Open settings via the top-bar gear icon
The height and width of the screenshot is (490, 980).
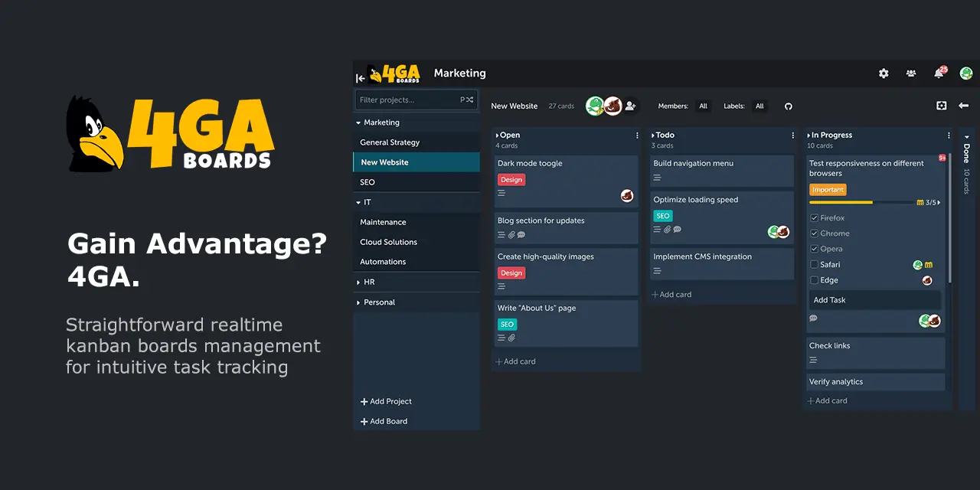click(x=884, y=73)
